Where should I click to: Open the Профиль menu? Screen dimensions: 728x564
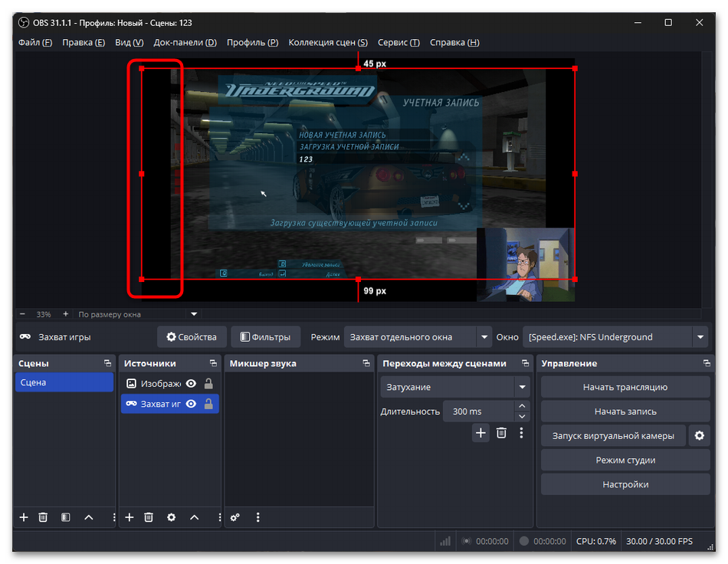coord(252,42)
